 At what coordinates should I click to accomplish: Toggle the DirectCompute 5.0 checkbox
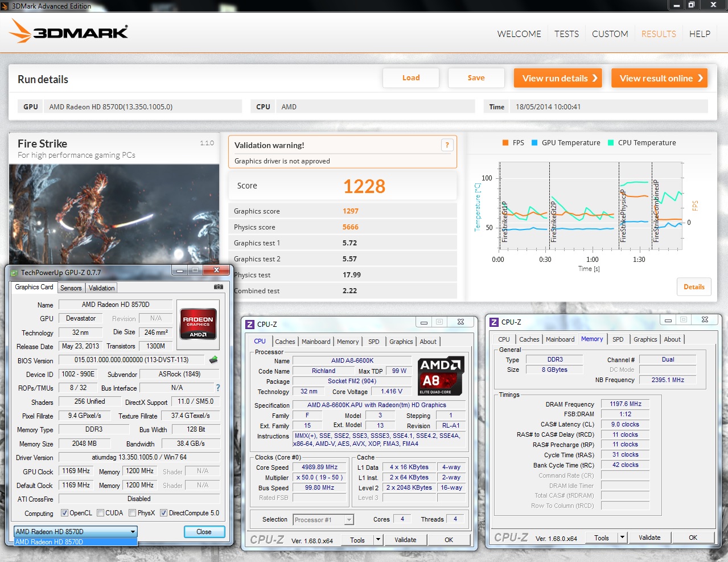pos(163,513)
